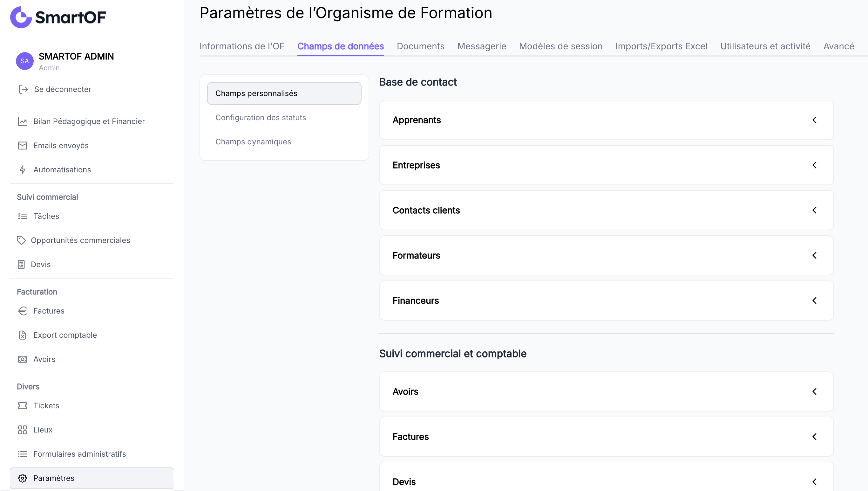Image resolution: width=868 pixels, height=491 pixels.
Task: Click the Formulaires administratifs list icon
Action: 22,454
